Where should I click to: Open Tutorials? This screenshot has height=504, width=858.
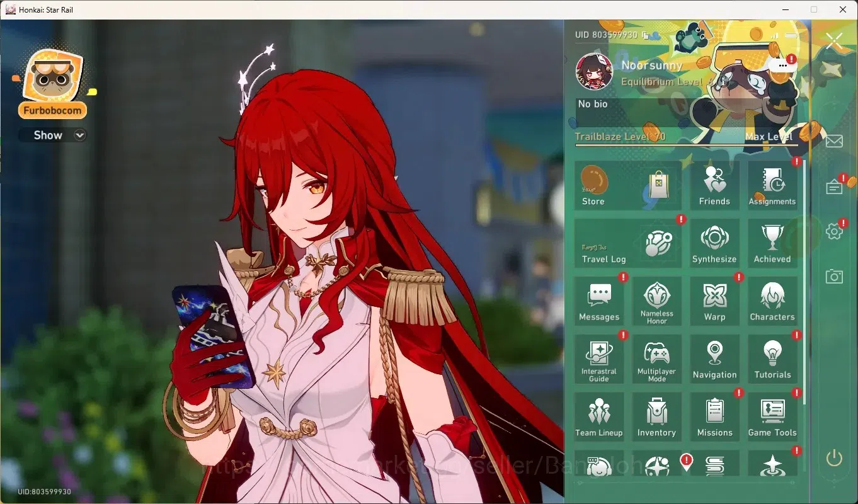pos(772,360)
